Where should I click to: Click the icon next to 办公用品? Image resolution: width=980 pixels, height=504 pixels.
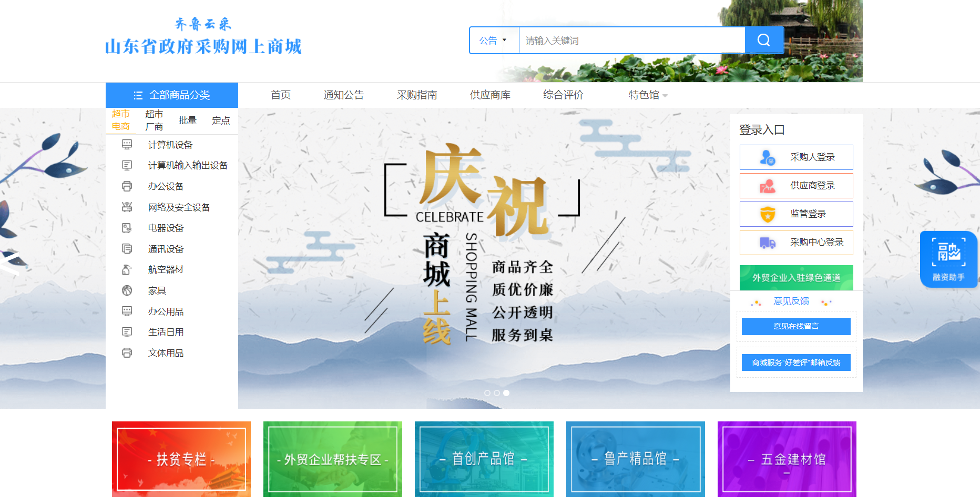(127, 311)
